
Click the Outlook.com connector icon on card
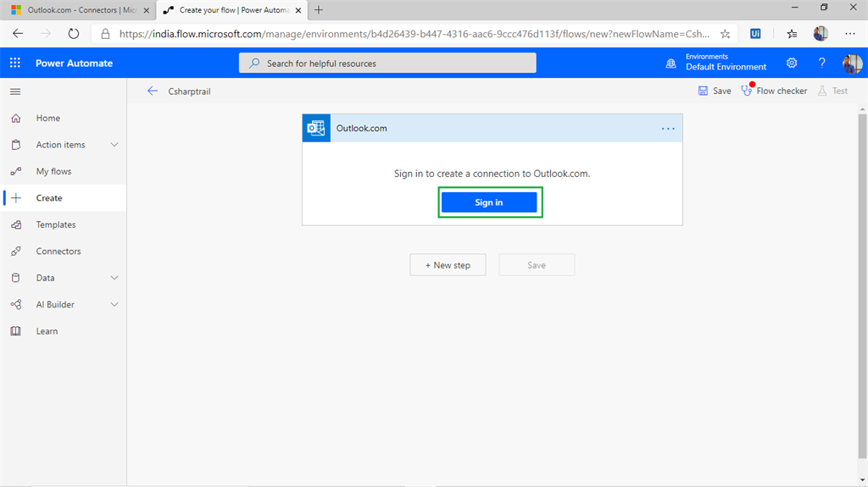click(x=316, y=128)
